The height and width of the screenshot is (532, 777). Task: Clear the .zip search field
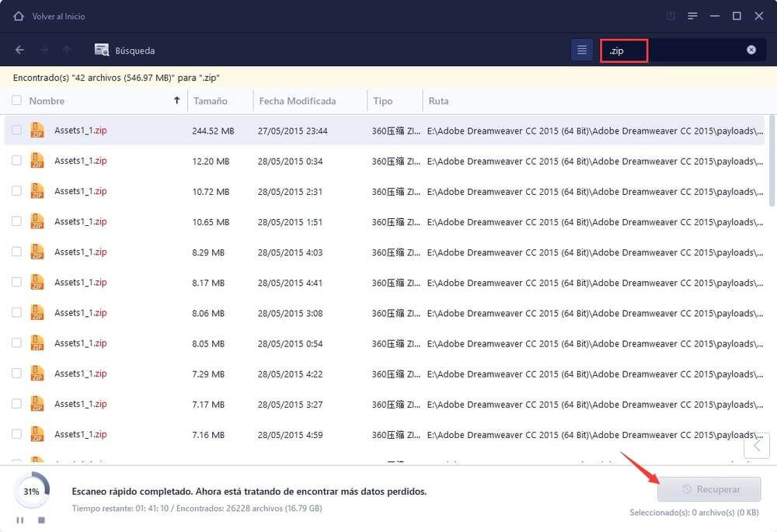click(x=751, y=50)
